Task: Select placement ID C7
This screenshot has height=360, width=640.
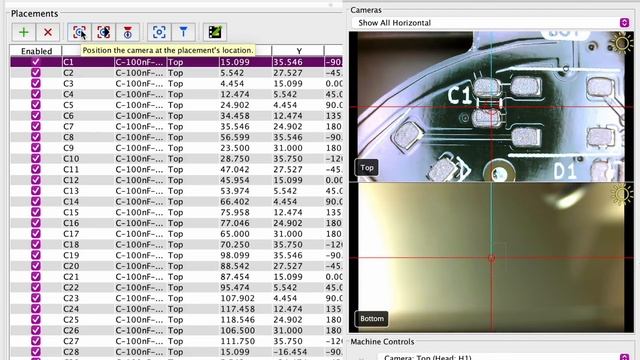Action: (x=68, y=127)
